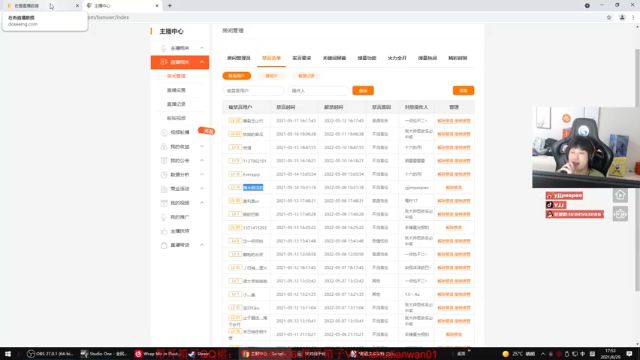The width and height of the screenshot is (640, 360).
Task: Open the Windows Start menu
Action: tap(8, 354)
